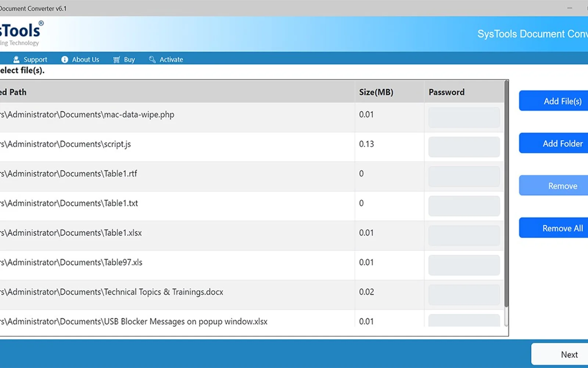588x368 pixels.
Task: Click the Remove All button
Action: pos(553,228)
